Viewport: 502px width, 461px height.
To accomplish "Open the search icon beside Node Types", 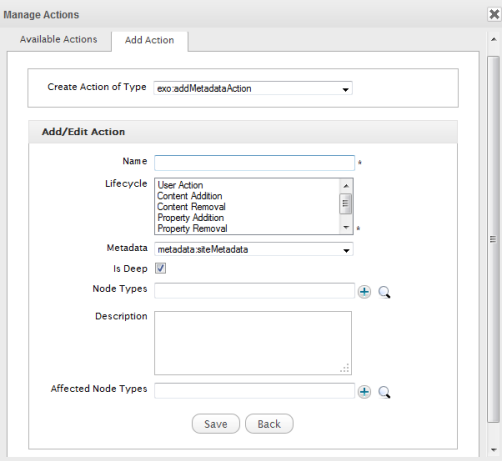I will pyautogui.click(x=384, y=292).
